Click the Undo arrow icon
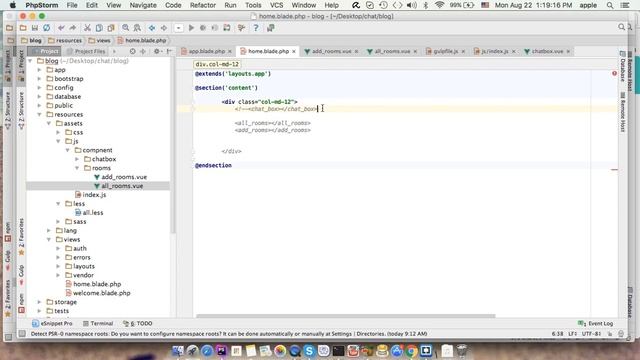The height and width of the screenshot is (360, 640). click(61, 28)
